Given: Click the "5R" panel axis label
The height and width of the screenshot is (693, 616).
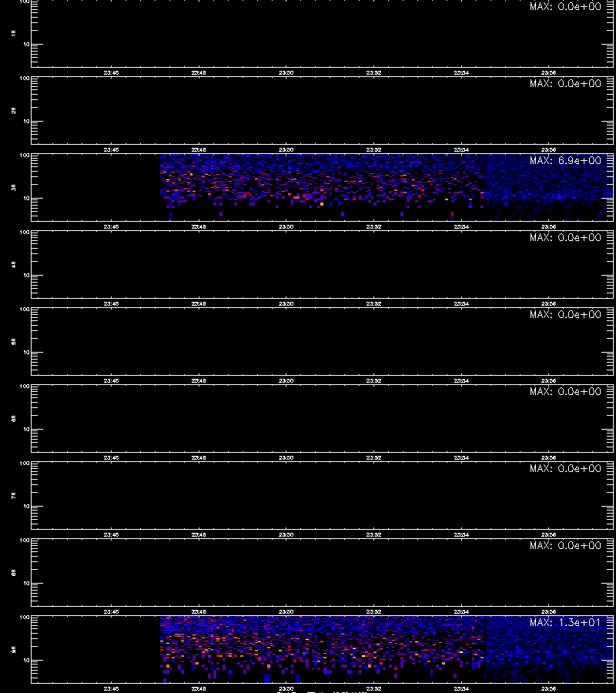Looking at the screenshot, I should coord(14,341).
